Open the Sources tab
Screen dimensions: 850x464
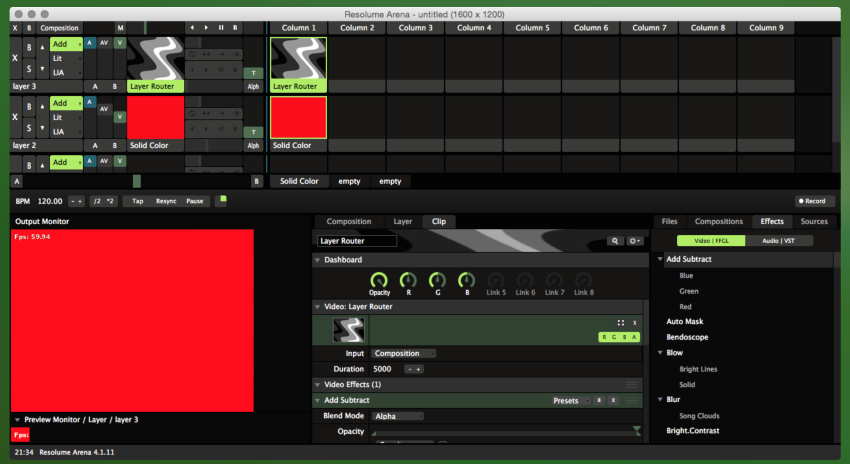813,221
